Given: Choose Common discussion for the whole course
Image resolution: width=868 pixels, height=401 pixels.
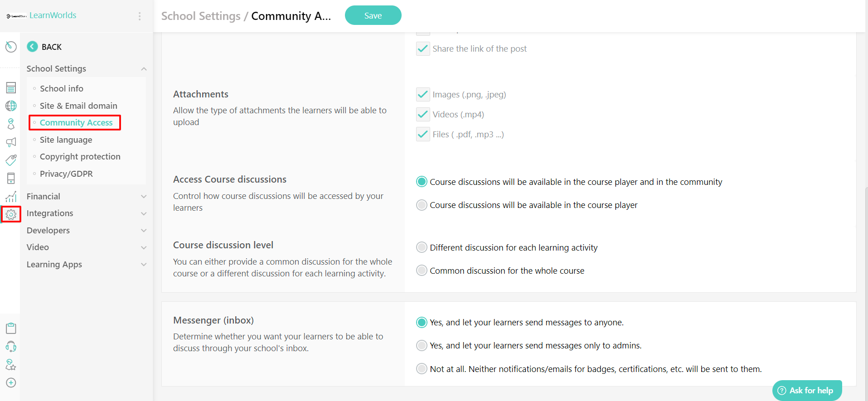Looking at the screenshot, I should tap(421, 270).
